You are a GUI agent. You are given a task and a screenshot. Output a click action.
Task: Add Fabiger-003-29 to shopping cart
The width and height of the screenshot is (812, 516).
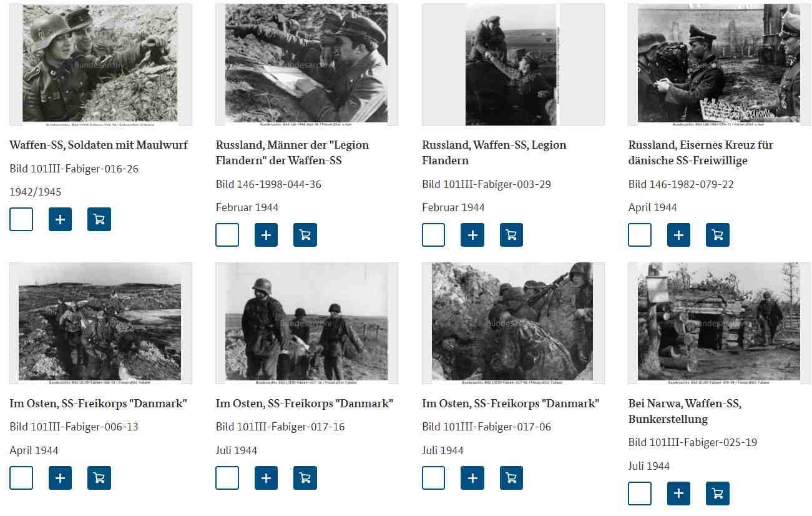(511, 235)
